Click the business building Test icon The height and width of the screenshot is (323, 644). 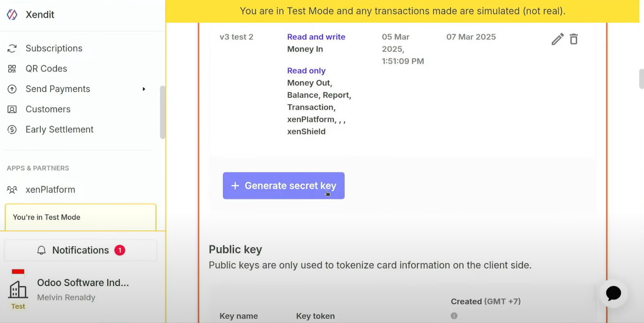[18, 290]
